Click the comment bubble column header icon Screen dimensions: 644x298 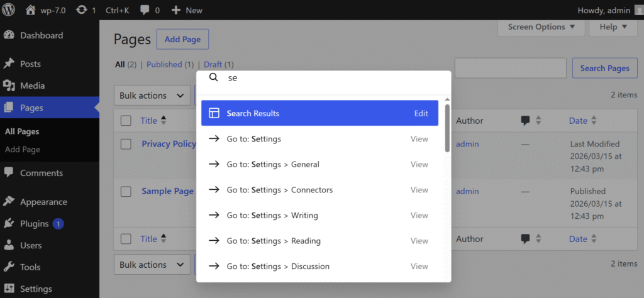coord(526,121)
